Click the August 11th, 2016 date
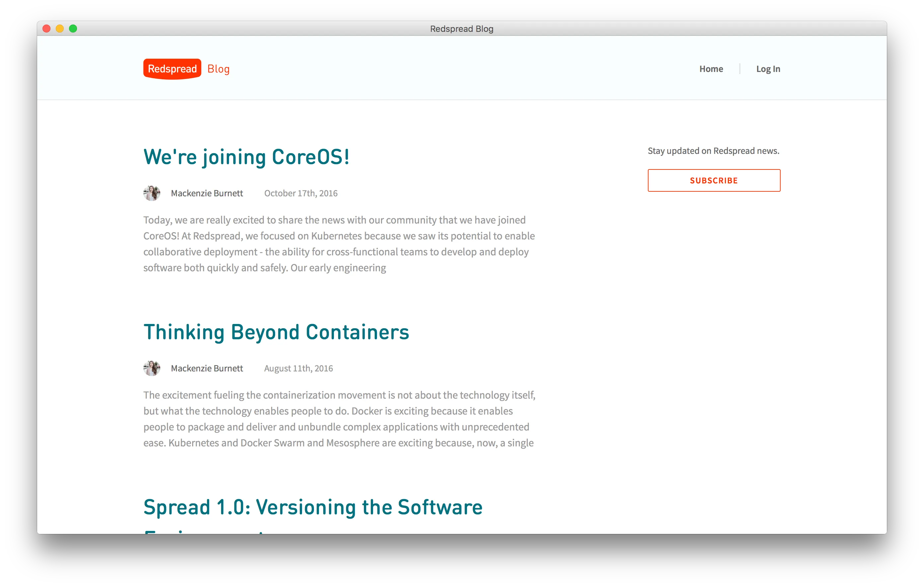 tap(298, 368)
